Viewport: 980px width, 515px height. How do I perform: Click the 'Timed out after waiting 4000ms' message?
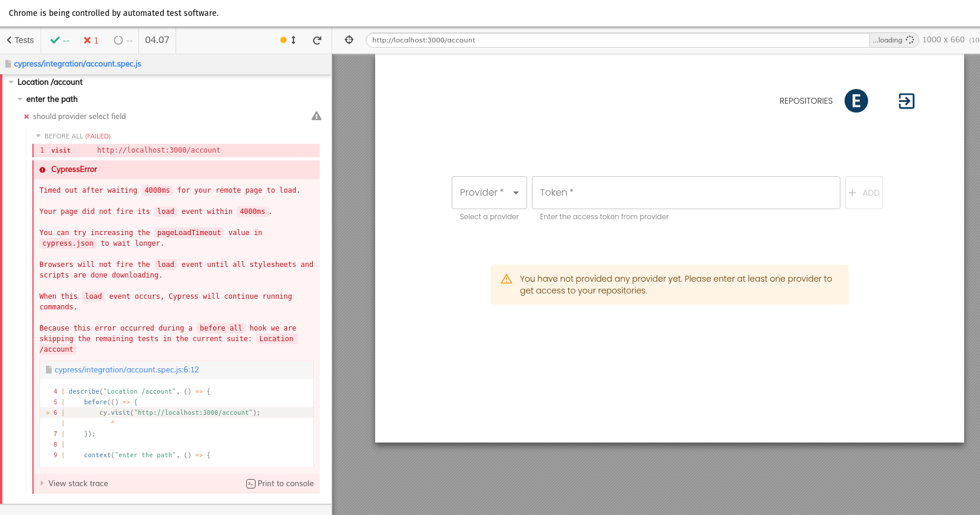click(x=170, y=190)
